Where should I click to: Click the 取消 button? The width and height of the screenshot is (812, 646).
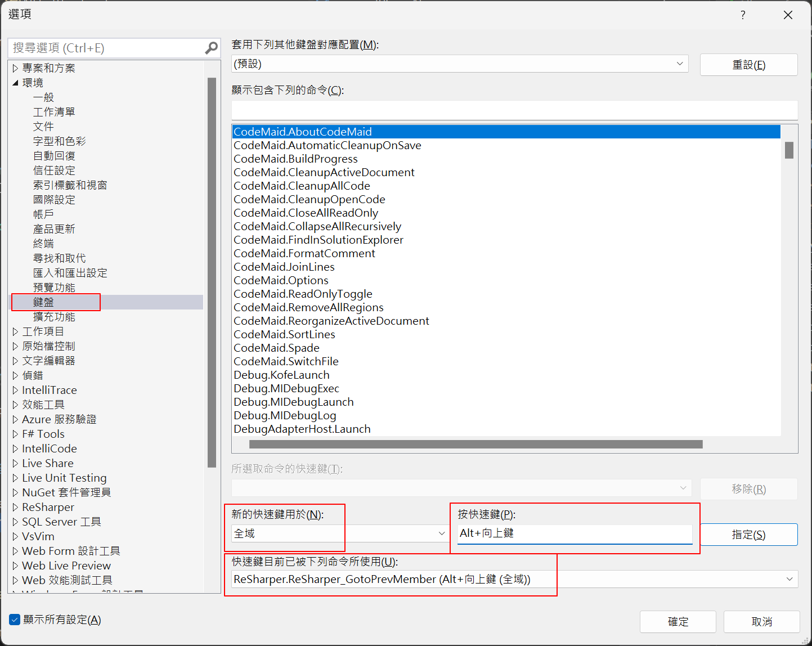[761, 622]
